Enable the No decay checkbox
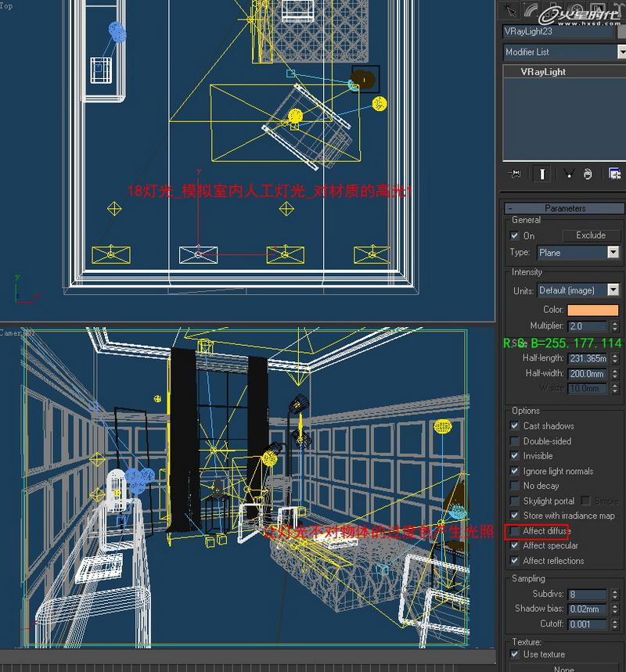626x672 pixels. [515, 486]
